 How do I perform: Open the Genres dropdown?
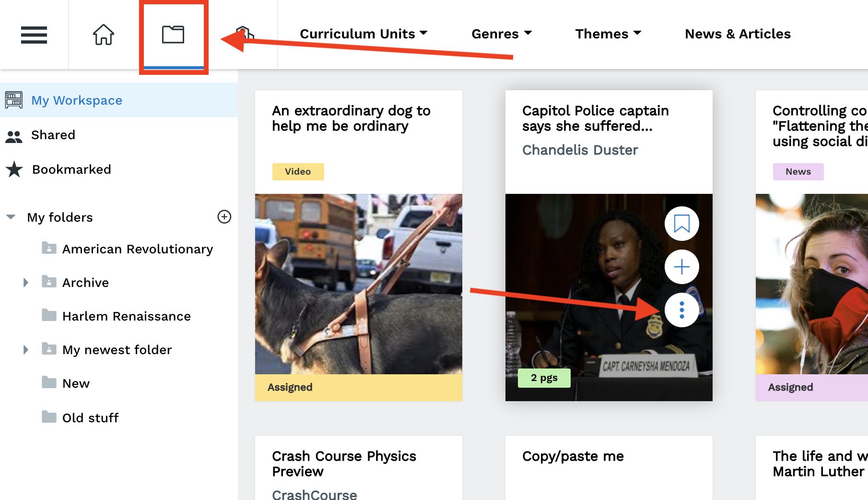[502, 34]
